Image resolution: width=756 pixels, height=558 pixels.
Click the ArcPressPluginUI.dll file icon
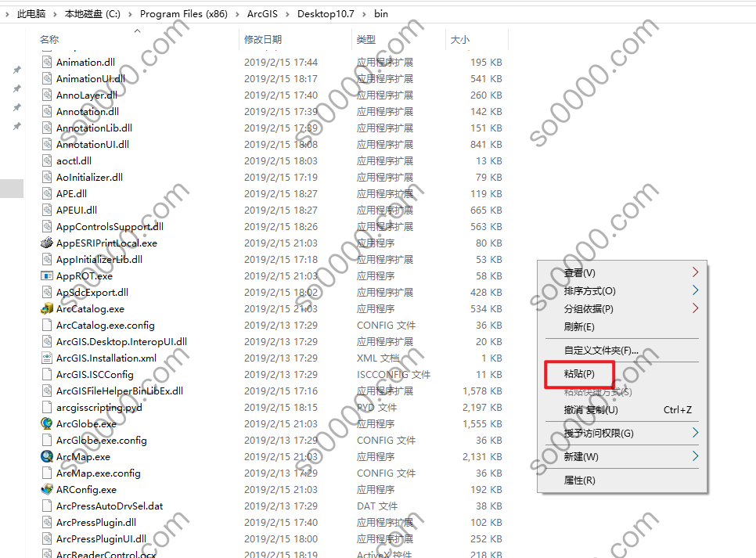click(47, 538)
